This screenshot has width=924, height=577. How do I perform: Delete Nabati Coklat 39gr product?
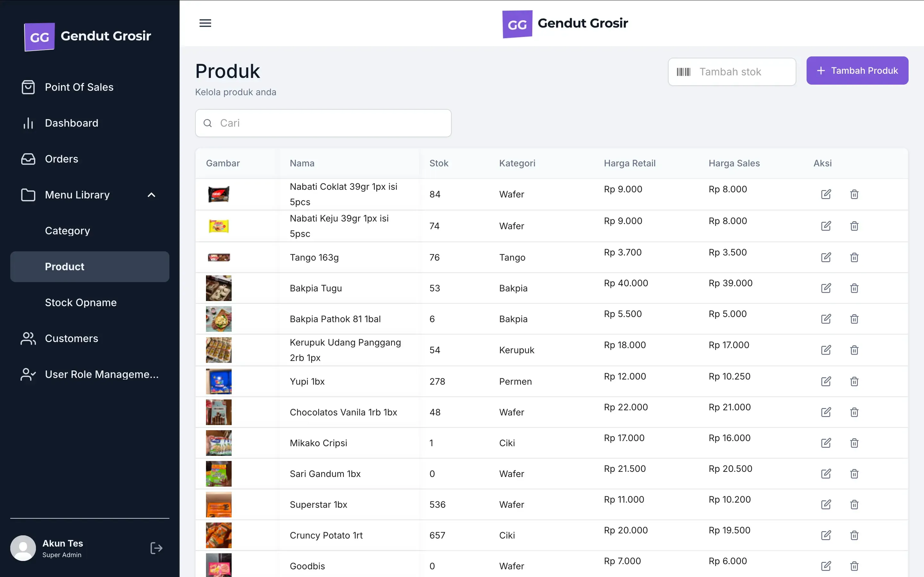pyautogui.click(x=854, y=194)
